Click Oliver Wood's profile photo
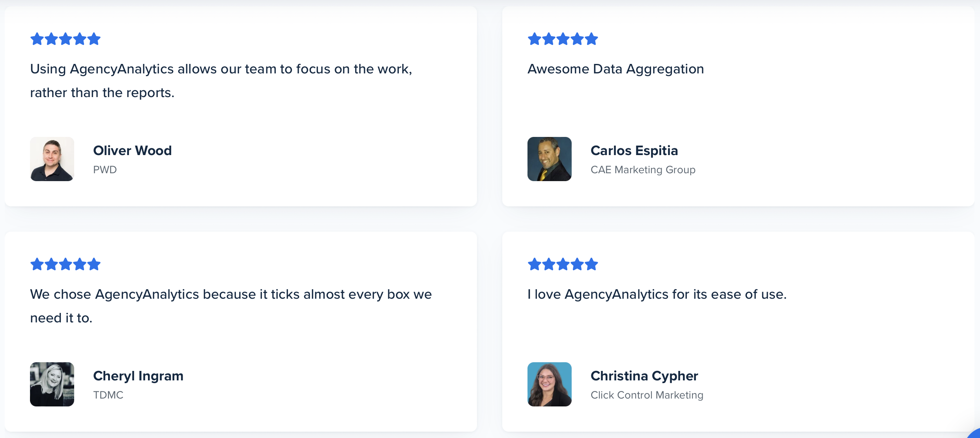The image size is (980, 438). 52,159
